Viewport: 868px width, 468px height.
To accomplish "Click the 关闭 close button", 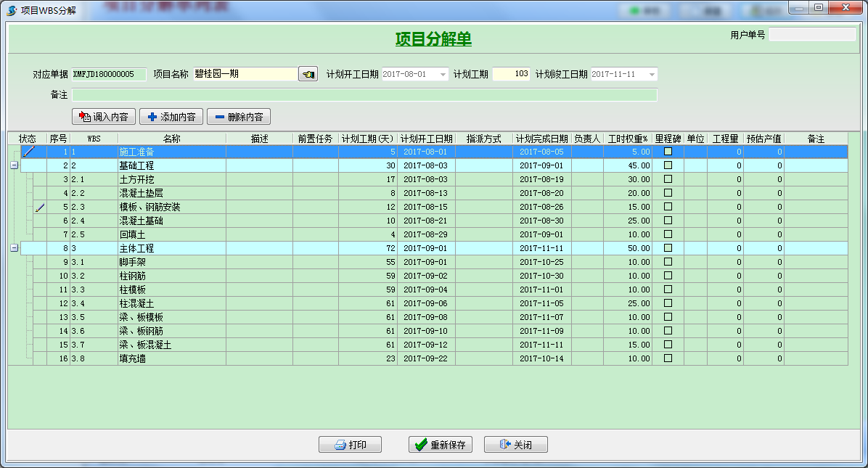I will coord(516,445).
